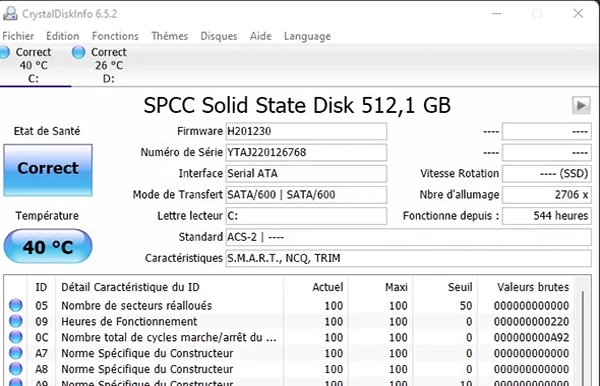Screen dimensions: 600x386
Task: Click raw value 000000000A92
Action: coord(531,337)
